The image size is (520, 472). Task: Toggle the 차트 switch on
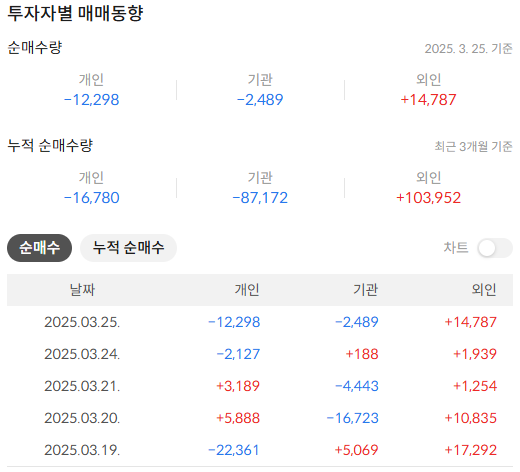pos(495,248)
